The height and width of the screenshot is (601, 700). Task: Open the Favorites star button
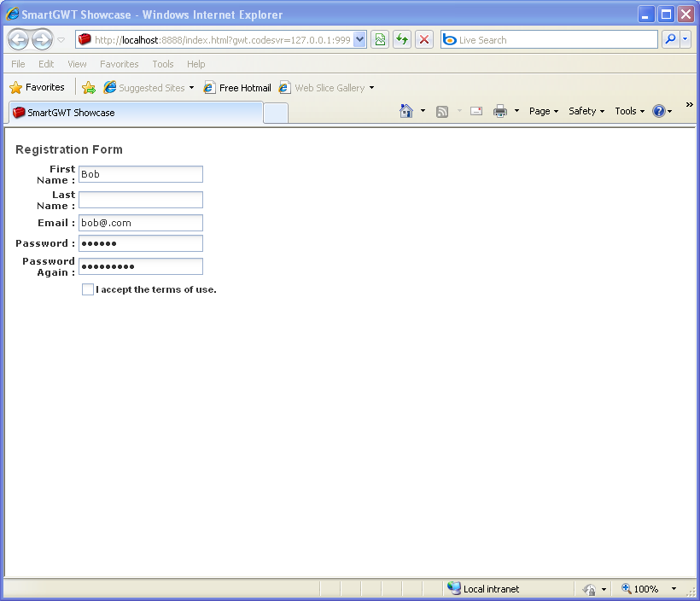point(37,88)
